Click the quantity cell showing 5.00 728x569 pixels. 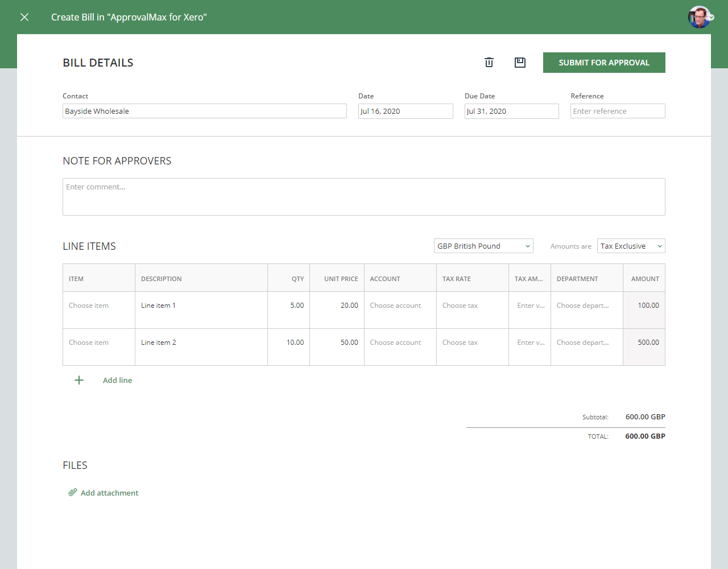pyautogui.click(x=289, y=310)
